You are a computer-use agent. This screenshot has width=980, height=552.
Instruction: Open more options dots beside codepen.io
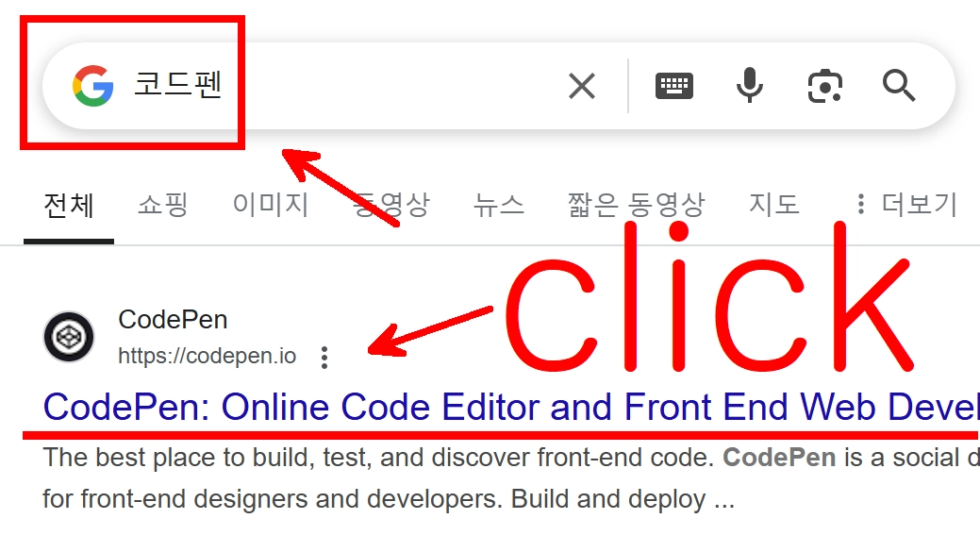[x=324, y=358]
